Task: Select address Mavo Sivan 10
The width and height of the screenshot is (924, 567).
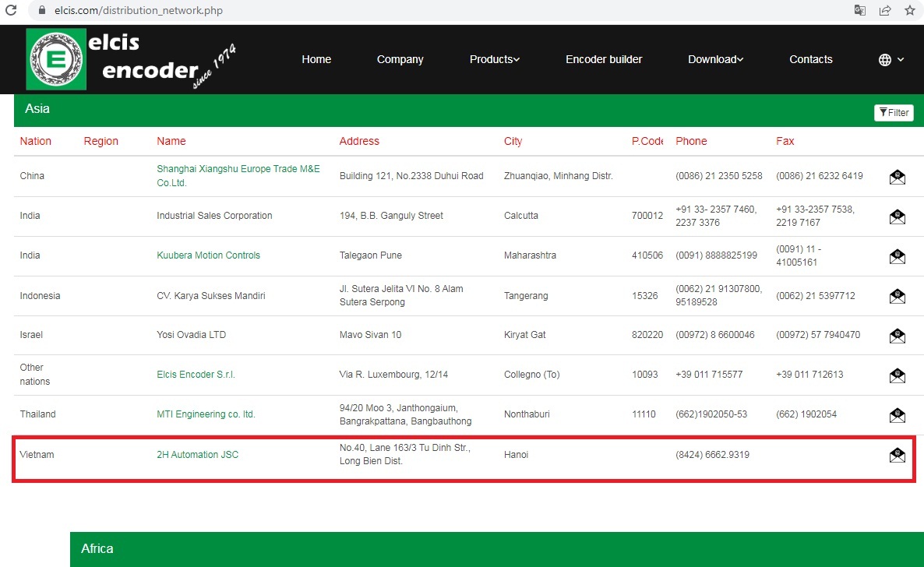Action: coord(370,335)
